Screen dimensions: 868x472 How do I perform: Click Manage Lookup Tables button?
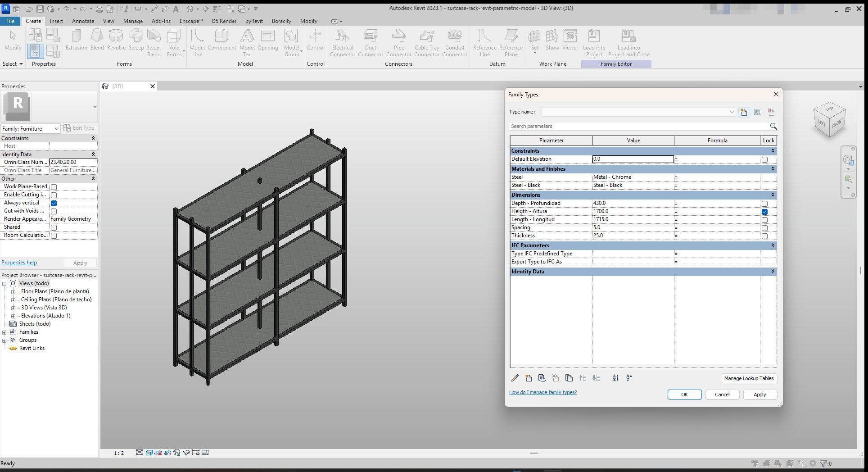(x=749, y=378)
